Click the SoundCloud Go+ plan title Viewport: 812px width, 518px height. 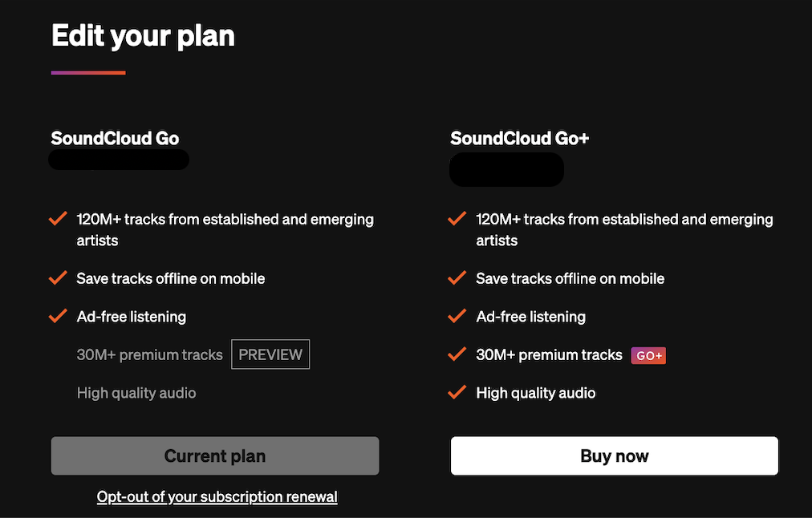coord(520,138)
